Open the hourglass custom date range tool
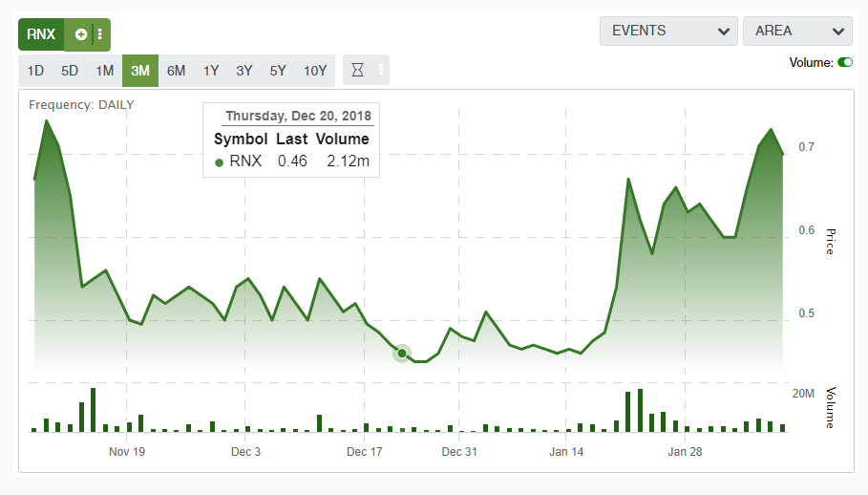868x495 pixels. (x=357, y=70)
